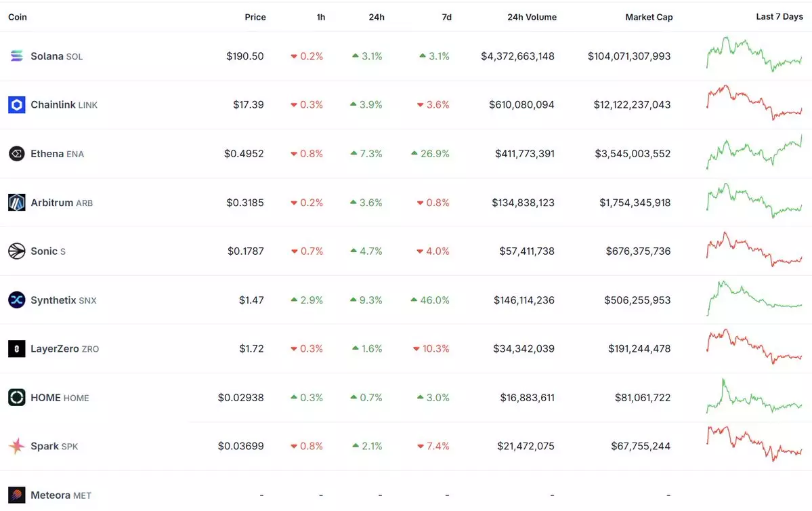View Ethena's last 7 days sparkline chart
The image size is (812, 511).
(754, 152)
